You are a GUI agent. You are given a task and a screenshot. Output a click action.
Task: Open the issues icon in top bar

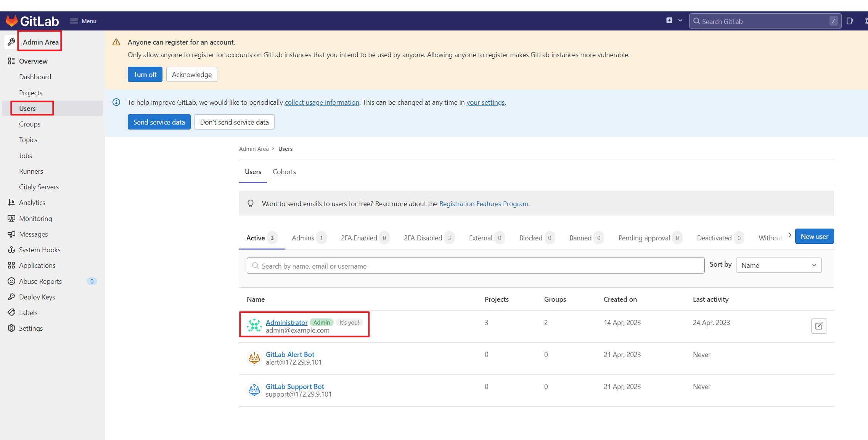(850, 21)
